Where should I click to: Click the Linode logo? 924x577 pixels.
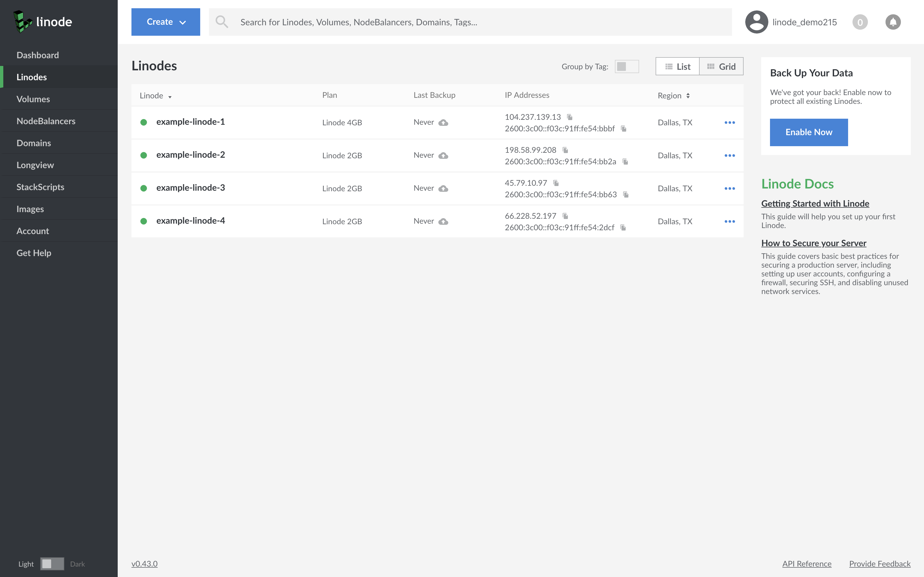pyautogui.click(x=43, y=22)
